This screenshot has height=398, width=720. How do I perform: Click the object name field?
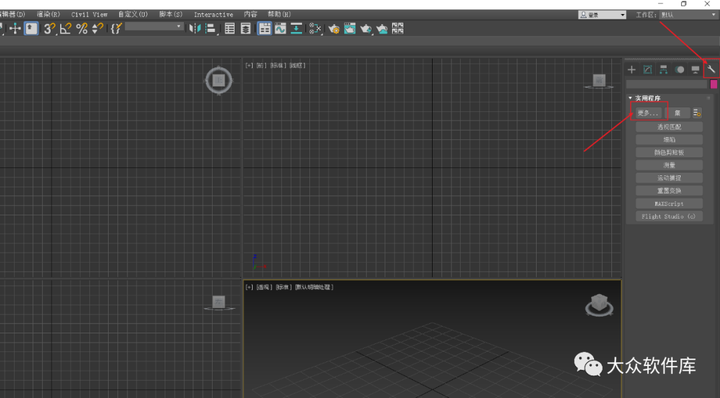point(667,84)
